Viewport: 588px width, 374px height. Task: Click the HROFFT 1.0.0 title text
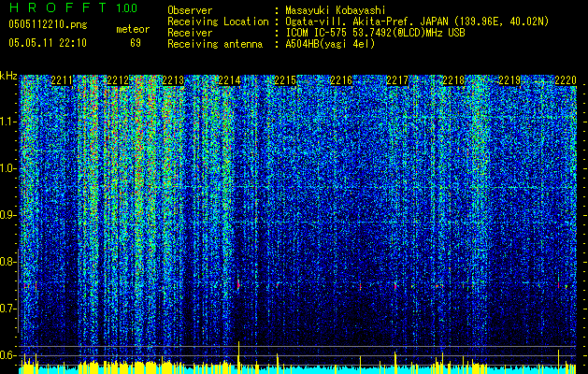tap(73, 7)
